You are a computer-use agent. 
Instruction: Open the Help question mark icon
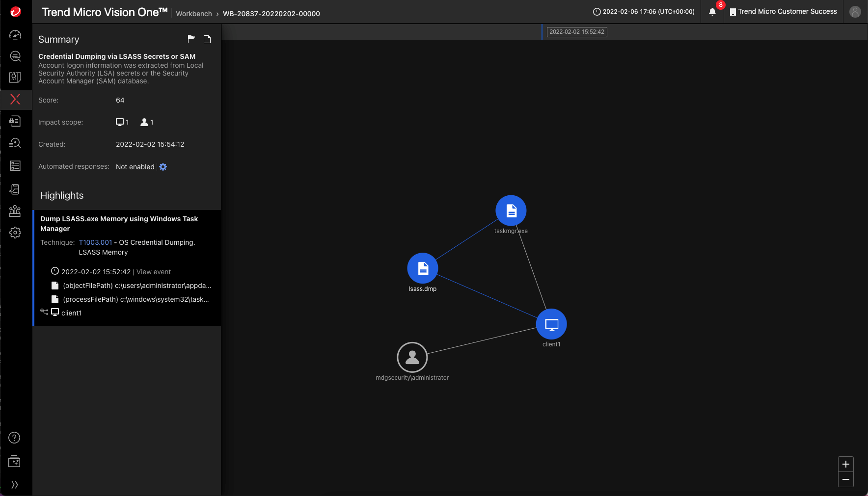(x=15, y=438)
